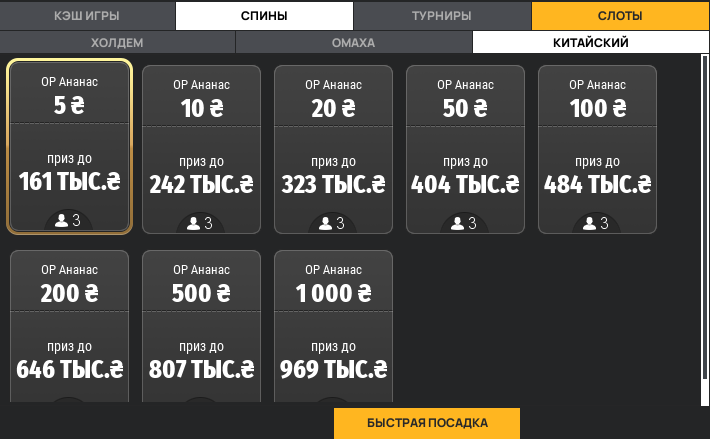Click player count icon on 100 ₴ card
This screenshot has height=439, width=710.
(590, 223)
